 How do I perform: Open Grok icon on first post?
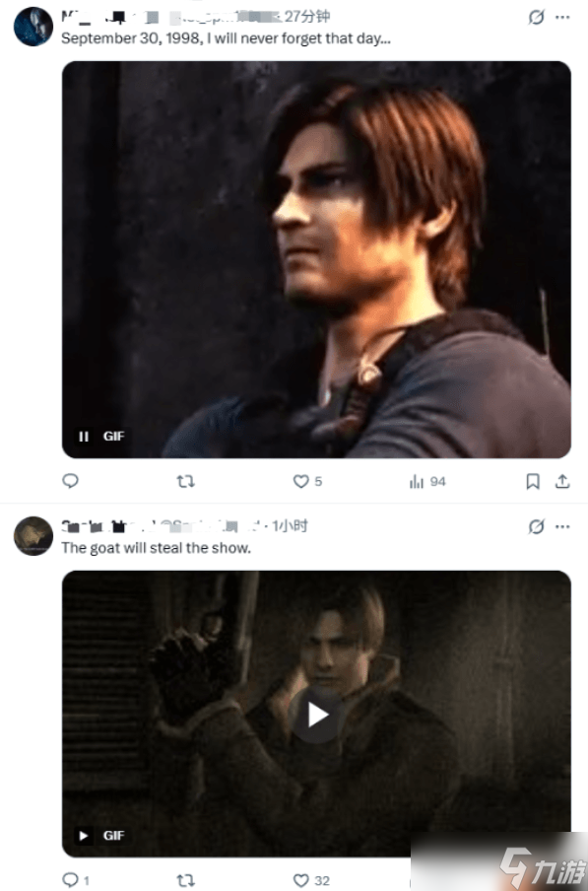pyautogui.click(x=536, y=18)
